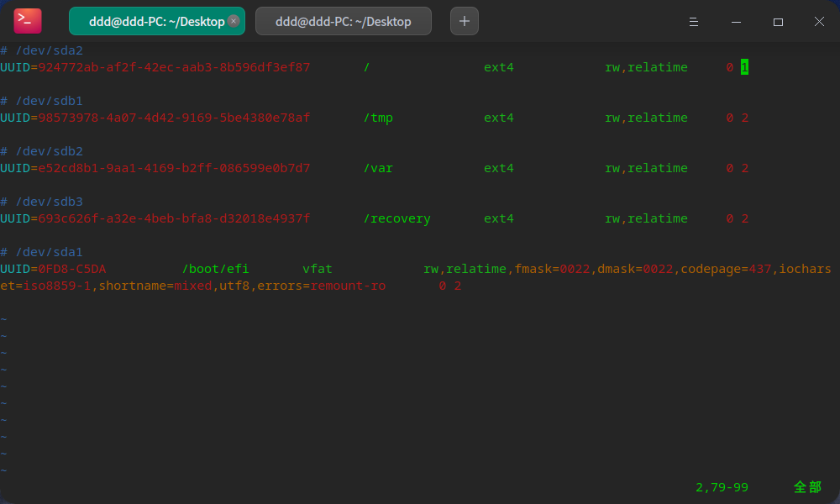
Task: Switch to the second ddd@ddd-PC tab
Action: click(x=343, y=22)
